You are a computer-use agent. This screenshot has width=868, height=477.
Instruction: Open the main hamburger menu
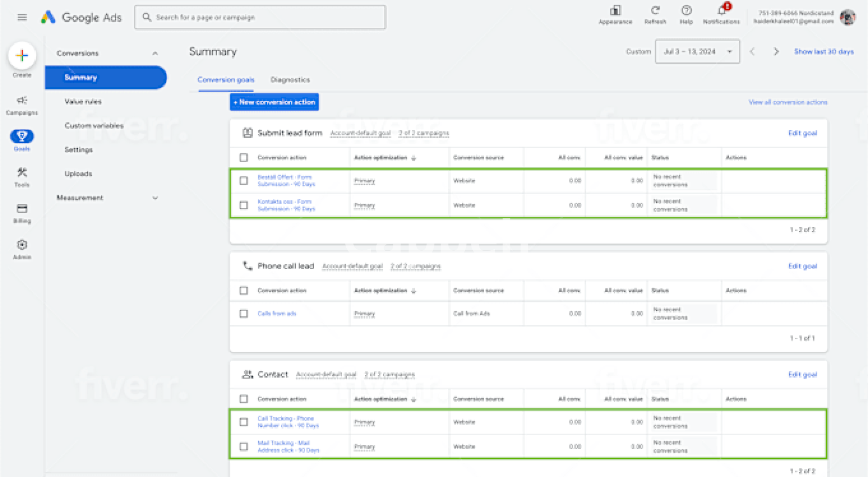click(x=22, y=18)
